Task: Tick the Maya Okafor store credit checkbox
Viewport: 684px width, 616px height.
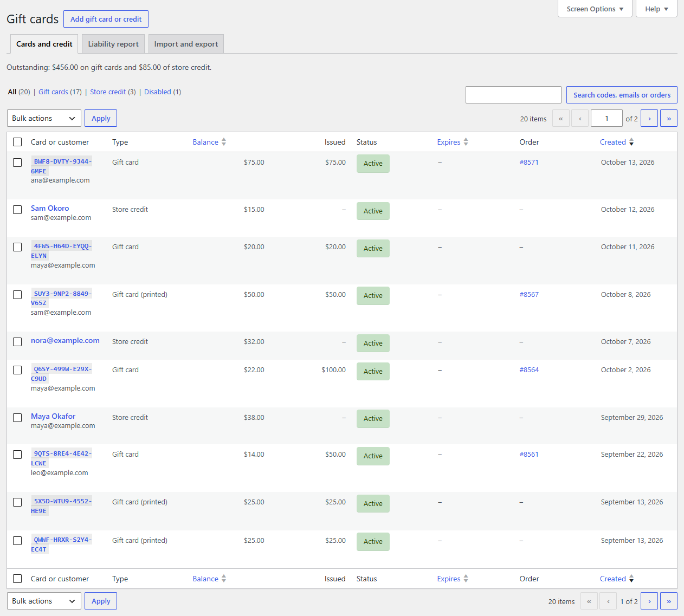Action: pos(17,418)
